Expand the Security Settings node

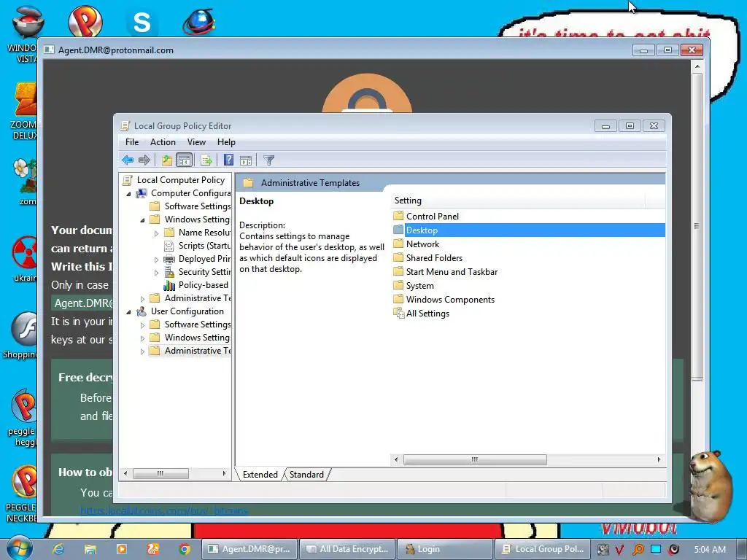point(156,273)
